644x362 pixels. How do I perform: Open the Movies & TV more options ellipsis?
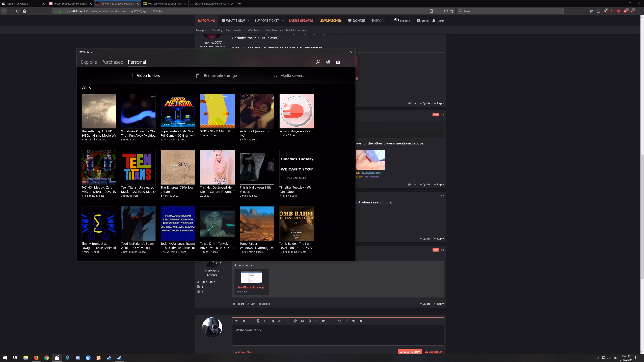(x=348, y=62)
